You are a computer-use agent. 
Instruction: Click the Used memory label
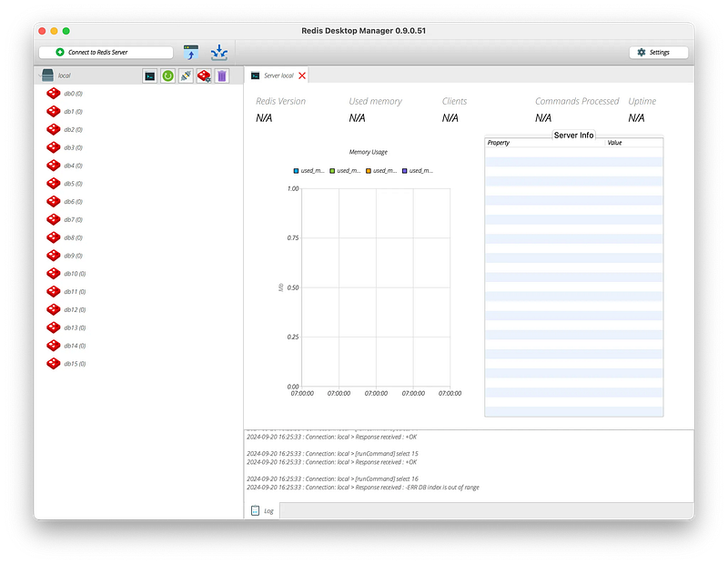376,101
